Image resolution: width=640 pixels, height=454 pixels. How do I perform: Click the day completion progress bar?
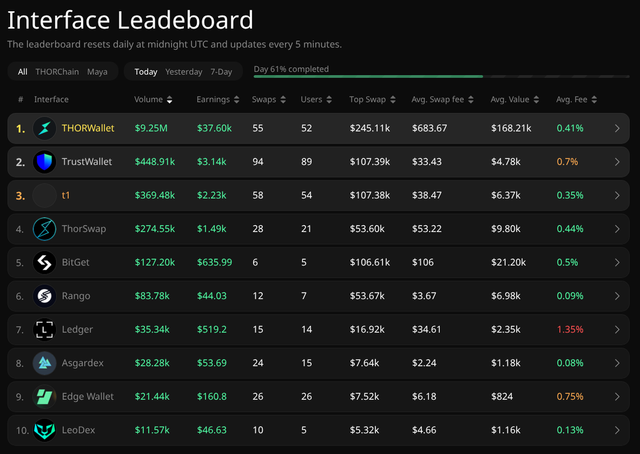[442, 76]
